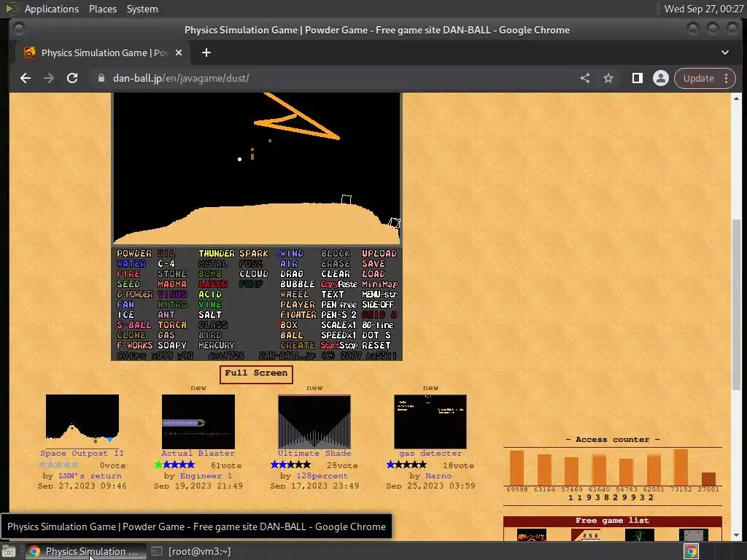Open the Chrome profile avatar
Viewport: 747px width, 560px height.
click(661, 78)
